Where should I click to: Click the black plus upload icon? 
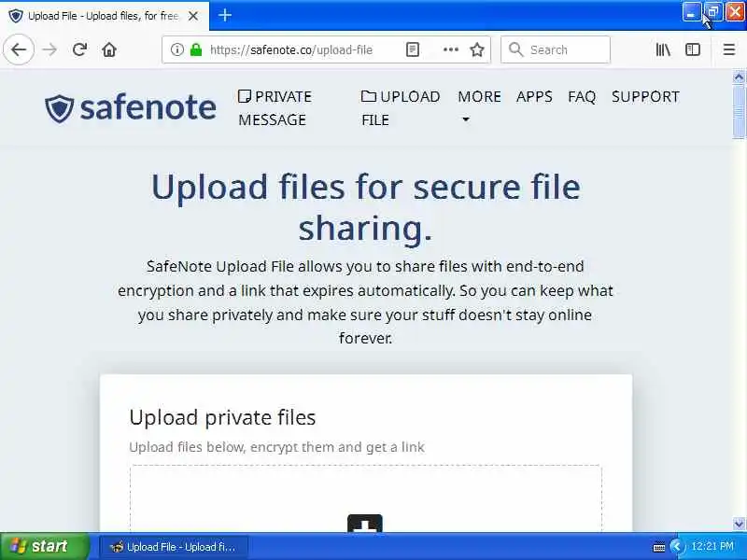pos(365,523)
